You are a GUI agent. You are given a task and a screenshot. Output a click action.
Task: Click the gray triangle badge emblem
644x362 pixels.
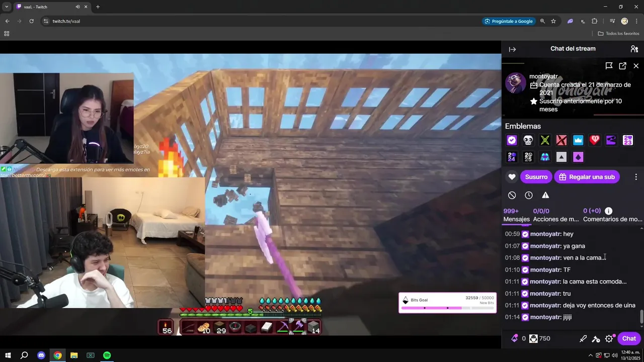point(561,157)
